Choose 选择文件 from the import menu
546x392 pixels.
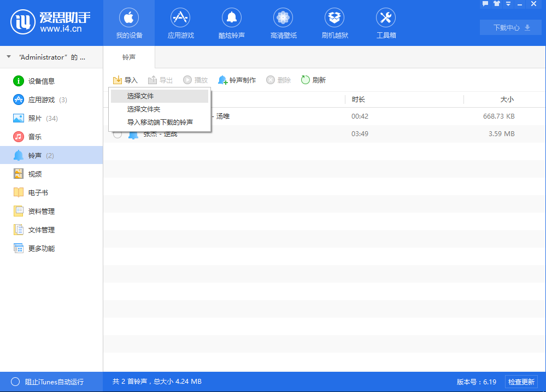[140, 96]
